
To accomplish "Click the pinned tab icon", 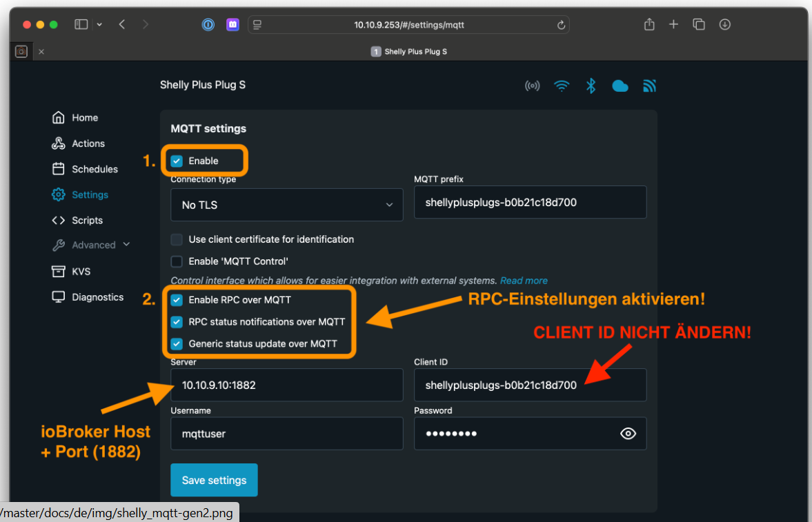I will 21,51.
